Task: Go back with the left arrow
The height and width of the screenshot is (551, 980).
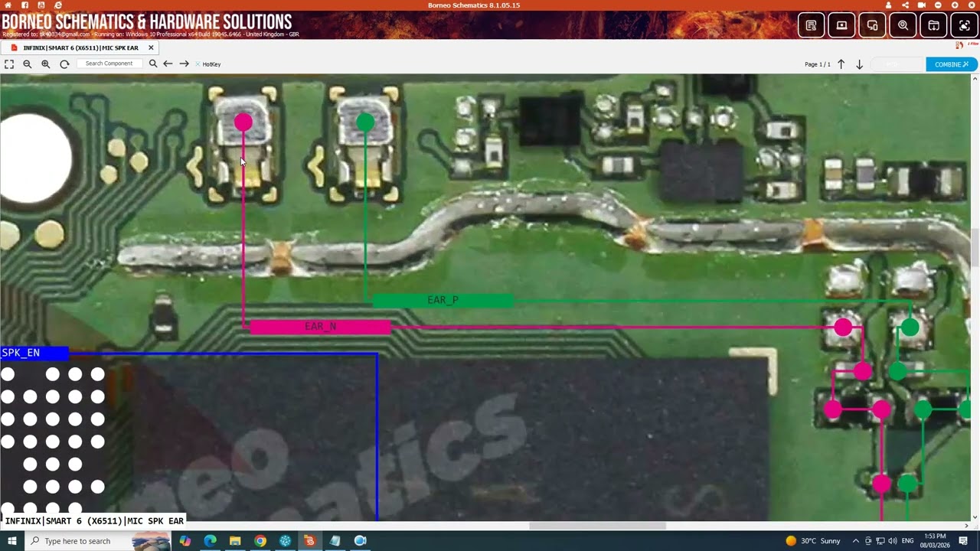Action: coord(168,64)
